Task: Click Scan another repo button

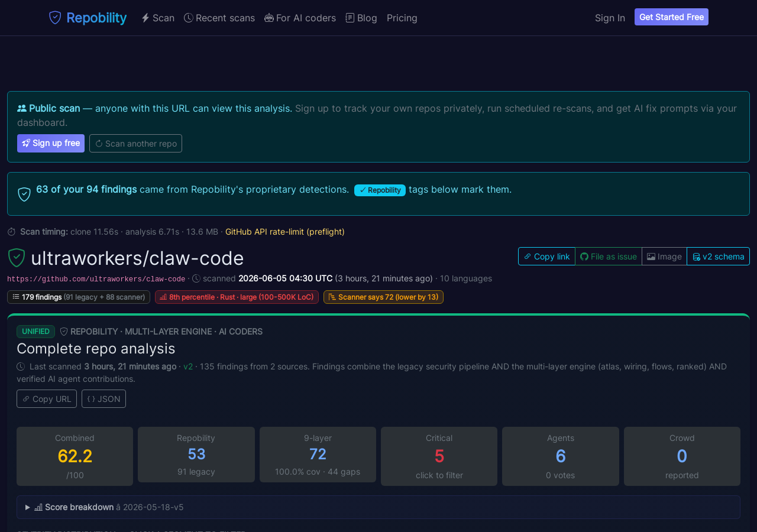Action: pyautogui.click(x=135, y=143)
